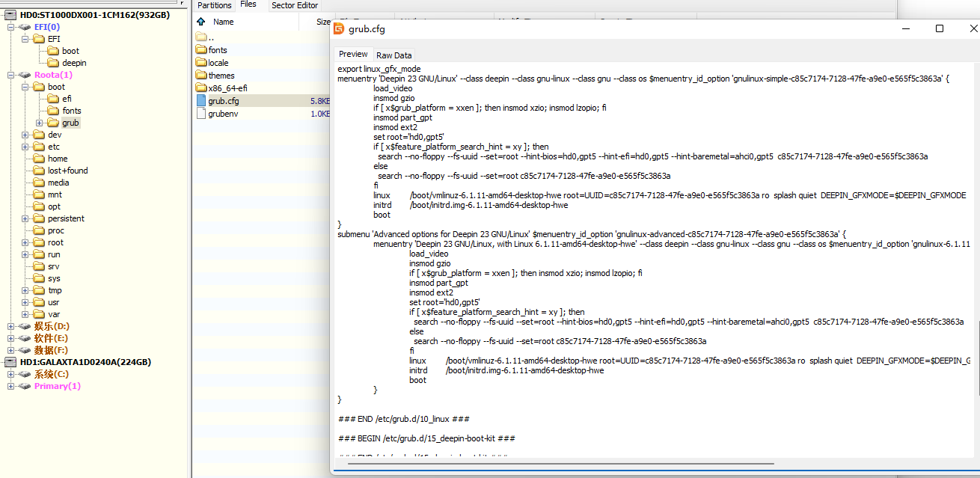Click the '### END /etc/grub.d/10_linux ###' line
The height and width of the screenshot is (478, 980).
(404, 419)
